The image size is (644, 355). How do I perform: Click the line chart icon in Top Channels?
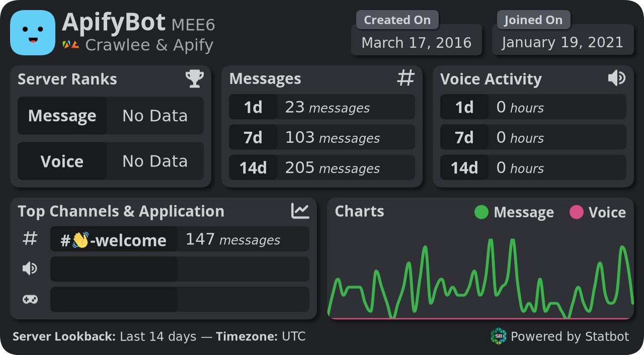(x=300, y=211)
